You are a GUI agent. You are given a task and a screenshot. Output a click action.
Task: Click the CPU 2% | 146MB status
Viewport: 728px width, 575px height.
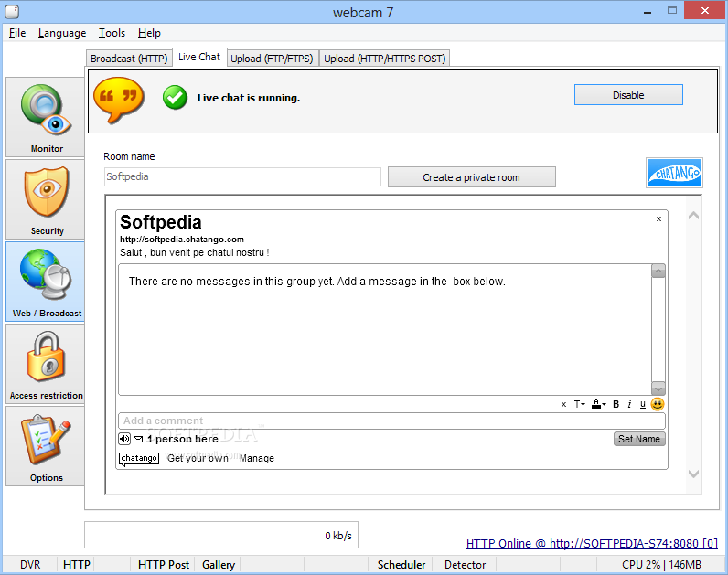[x=661, y=565]
